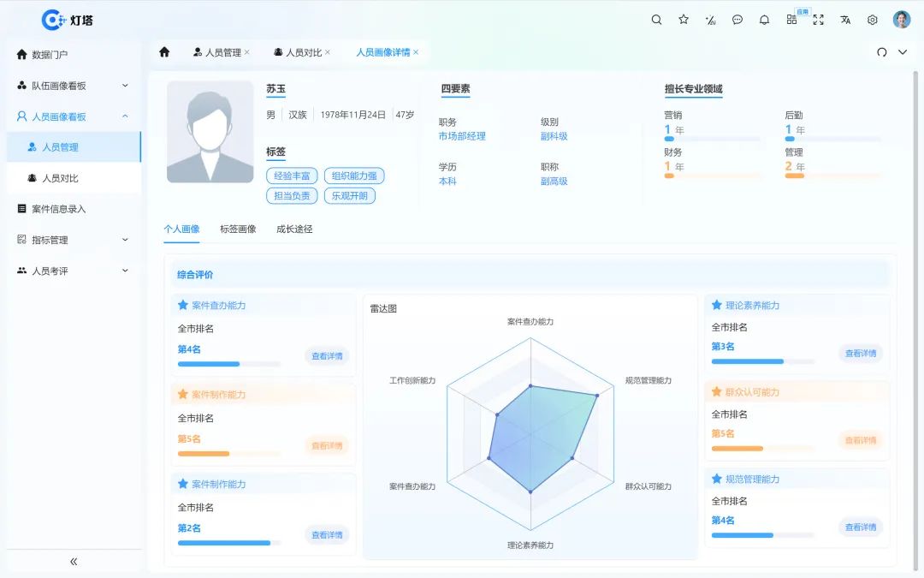
Task: Collapse the sidebar with the double-arrow button
Action: [73, 561]
